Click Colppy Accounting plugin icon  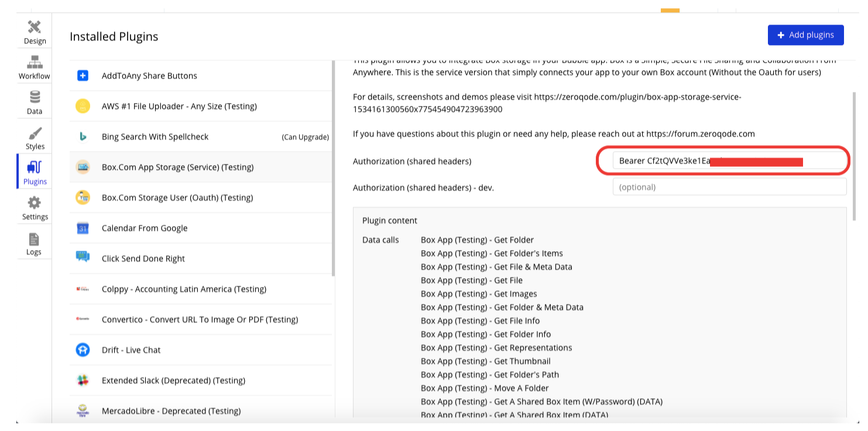pos(83,289)
